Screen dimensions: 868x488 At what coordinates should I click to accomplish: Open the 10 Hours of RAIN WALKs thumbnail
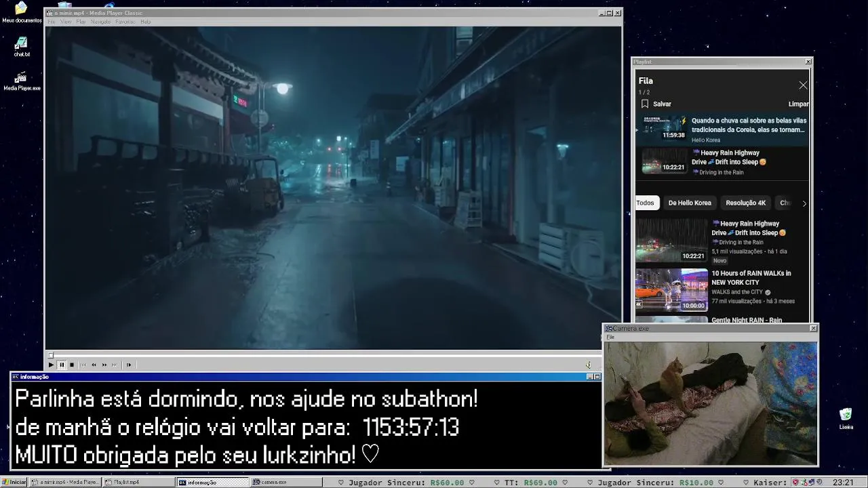click(671, 290)
